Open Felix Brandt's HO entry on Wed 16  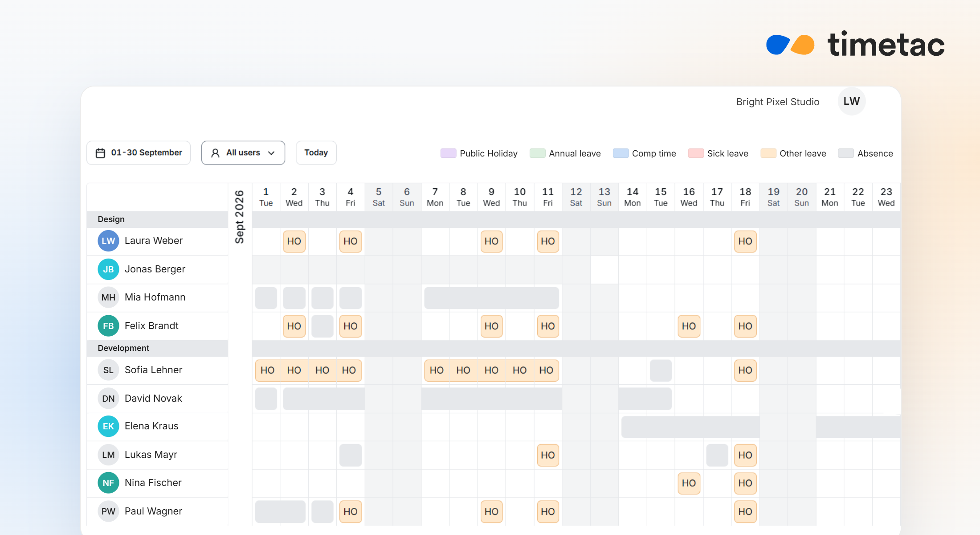689,326
